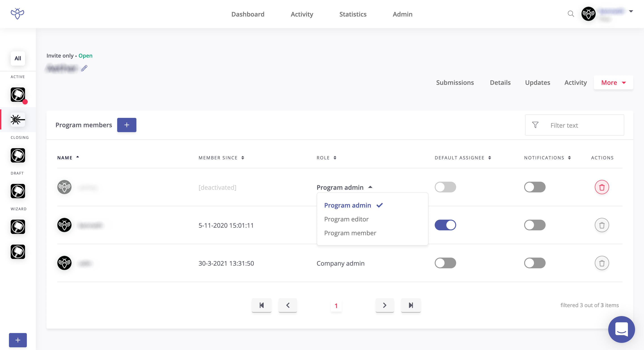Go to next page arrow
This screenshot has height=350, width=644.
click(385, 305)
